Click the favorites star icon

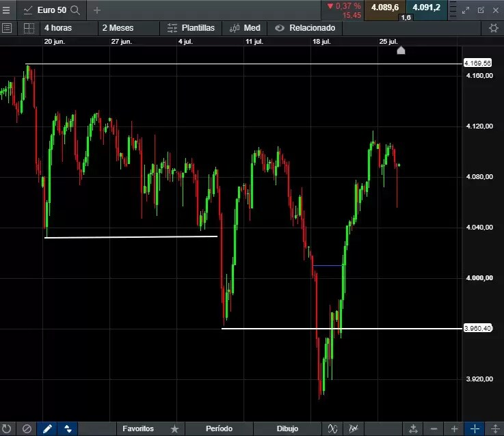click(x=174, y=429)
